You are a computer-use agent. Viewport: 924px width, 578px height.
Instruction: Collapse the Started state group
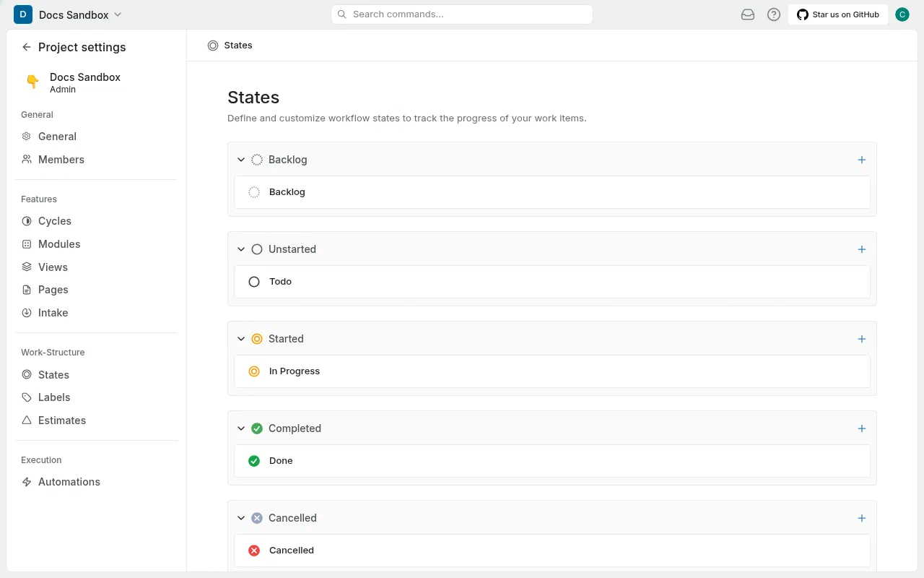[x=241, y=339]
